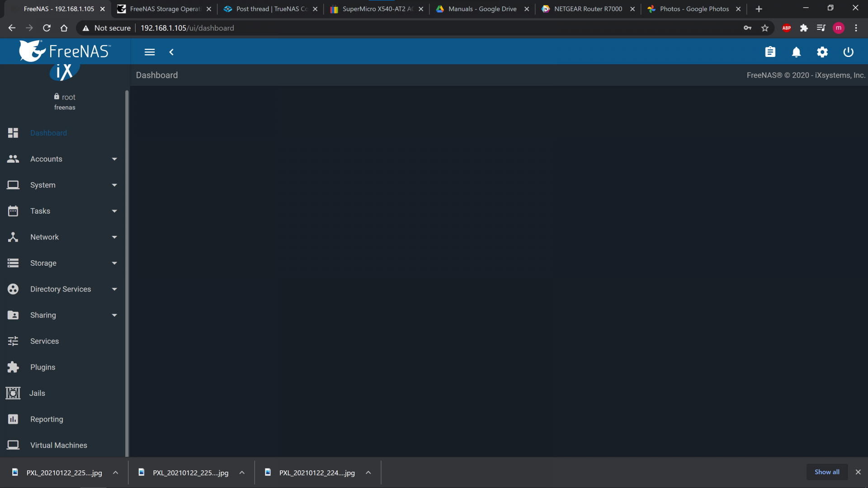Expand the Network menu arrow
Viewport: 868px width, 488px height.
pyautogui.click(x=114, y=237)
